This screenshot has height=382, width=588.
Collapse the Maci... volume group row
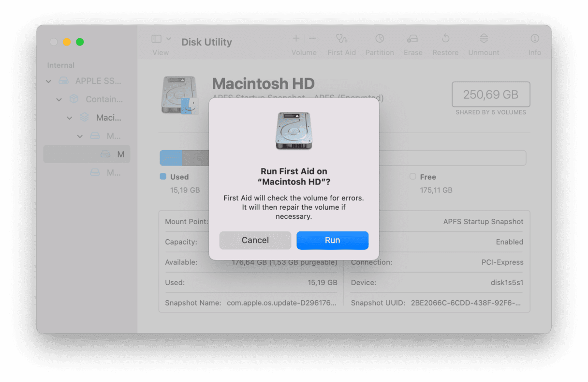(x=70, y=118)
